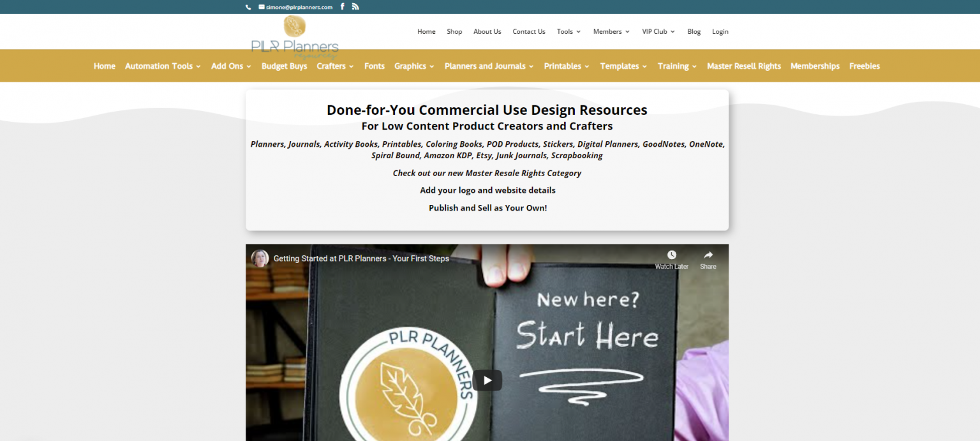Switch to the Freebies menu item
The image size is (980, 441).
click(x=865, y=66)
